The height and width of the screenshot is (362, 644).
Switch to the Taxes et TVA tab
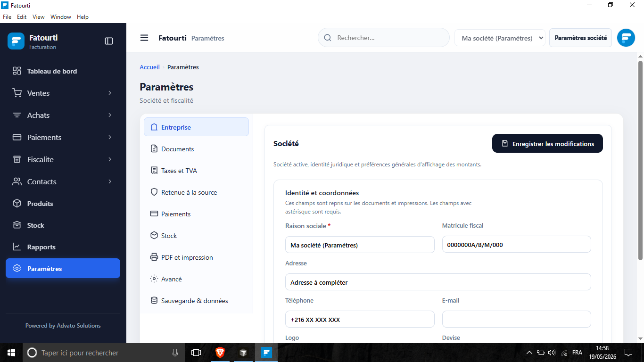pos(196,171)
